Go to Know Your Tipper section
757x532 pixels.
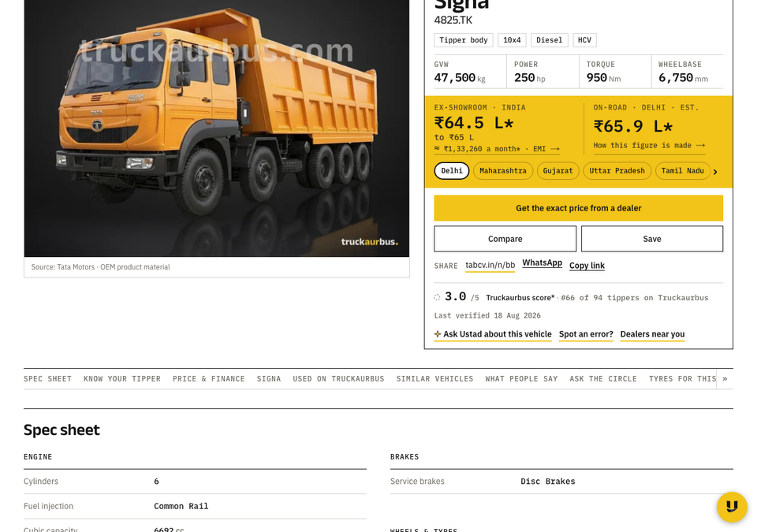coord(122,379)
